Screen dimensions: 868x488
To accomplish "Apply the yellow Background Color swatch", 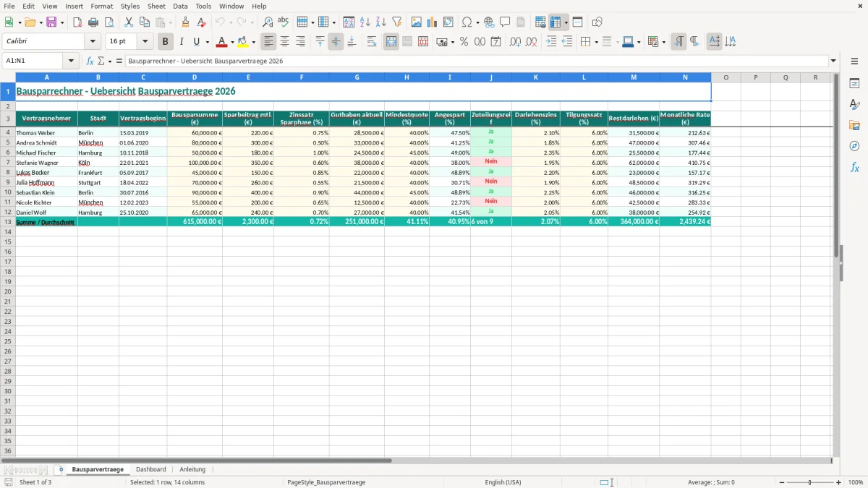I will point(243,42).
